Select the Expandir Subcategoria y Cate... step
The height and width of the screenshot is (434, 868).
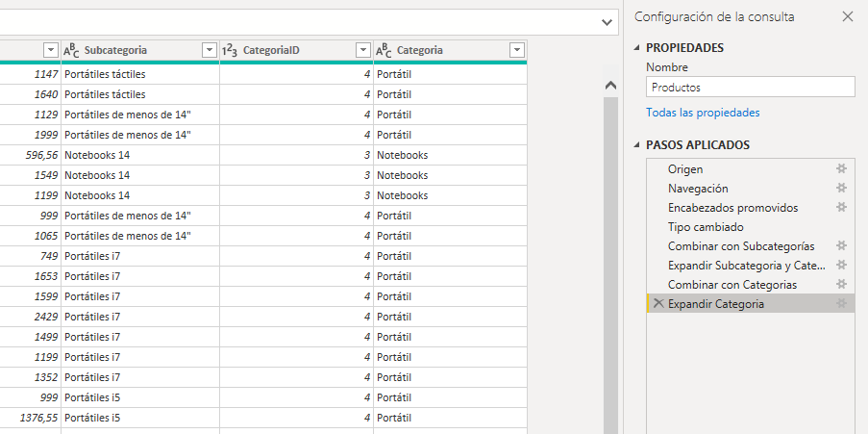click(x=746, y=266)
